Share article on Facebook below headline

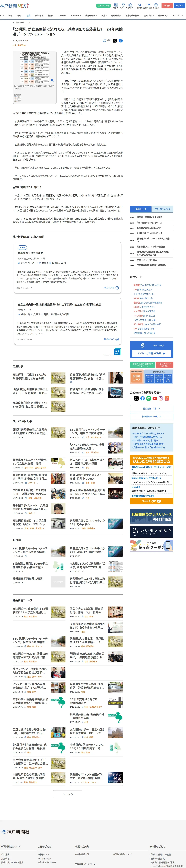tap(121, 41)
